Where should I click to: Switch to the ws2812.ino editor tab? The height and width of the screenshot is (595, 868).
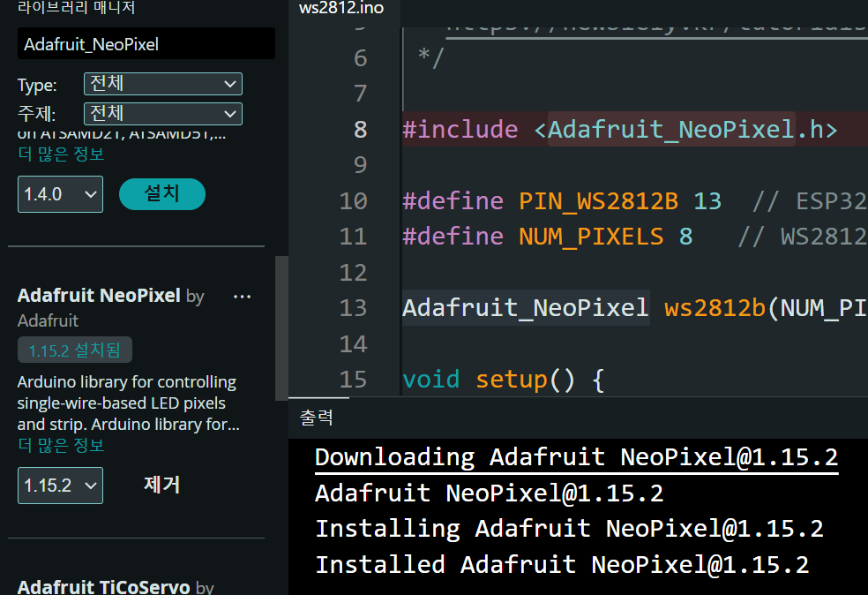point(341,8)
